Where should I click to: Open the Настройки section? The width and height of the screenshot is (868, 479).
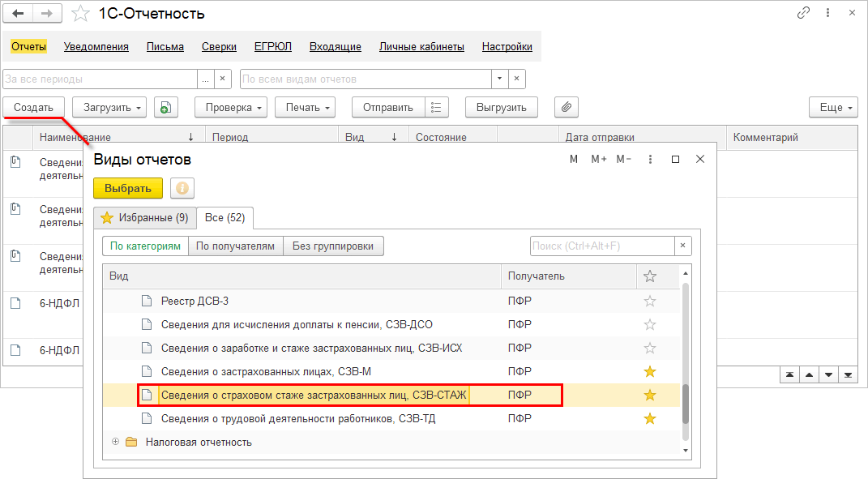click(x=507, y=46)
